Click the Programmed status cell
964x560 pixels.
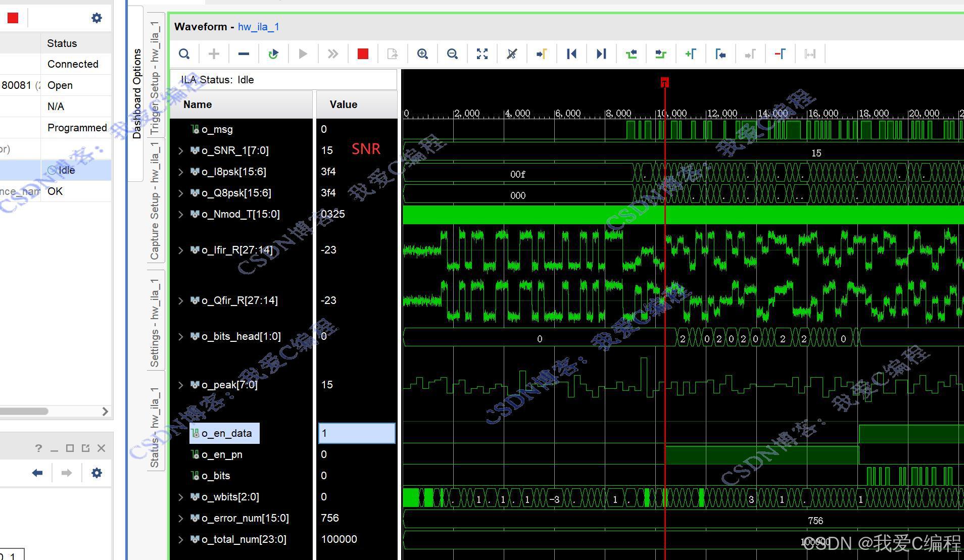tap(77, 128)
